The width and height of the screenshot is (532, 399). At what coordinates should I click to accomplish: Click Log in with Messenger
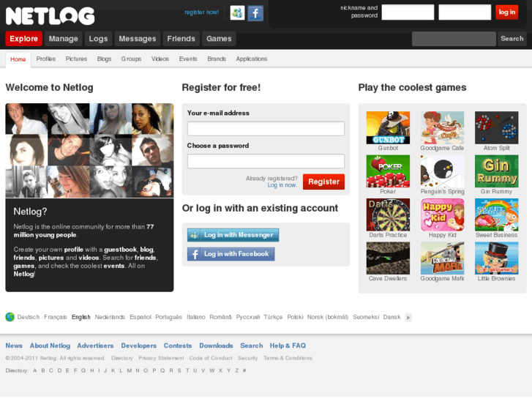[x=233, y=235]
